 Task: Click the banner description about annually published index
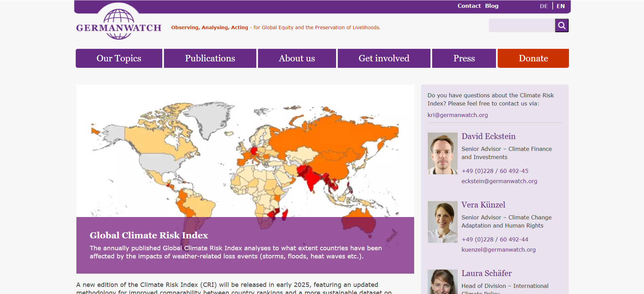[236, 252]
